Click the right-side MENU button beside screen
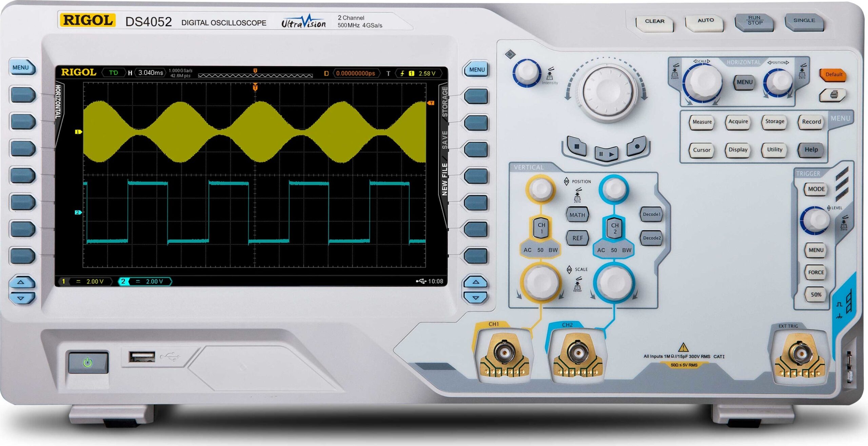The image size is (868, 446). click(x=476, y=70)
